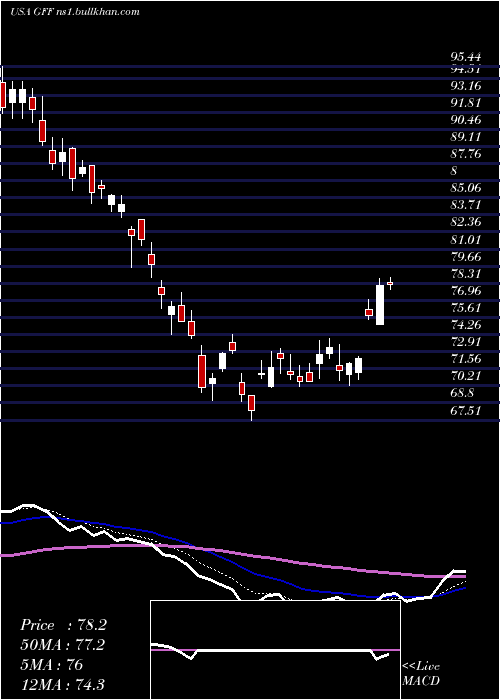Click the 'Price : 78.2' readout
Screen dimensions: 500x700
click(x=63, y=625)
